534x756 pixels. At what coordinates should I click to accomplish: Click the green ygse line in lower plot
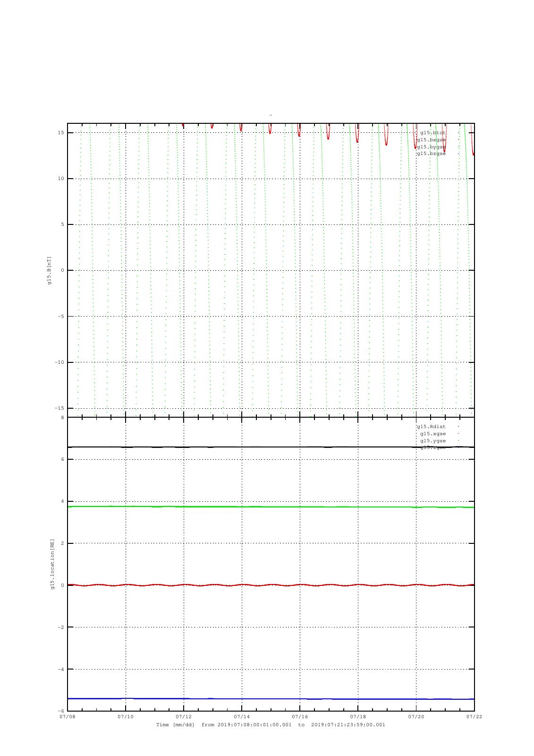pos(271,507)
